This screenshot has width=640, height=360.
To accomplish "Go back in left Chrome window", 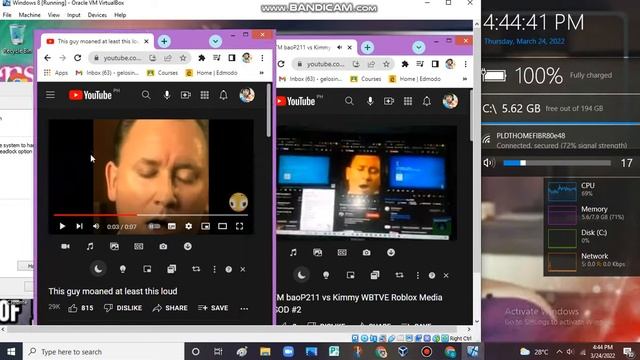I will click(x=47, y=58).
